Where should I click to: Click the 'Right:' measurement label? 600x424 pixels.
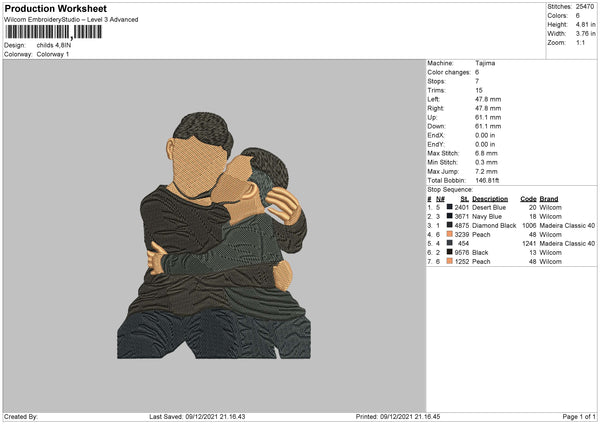435,108
